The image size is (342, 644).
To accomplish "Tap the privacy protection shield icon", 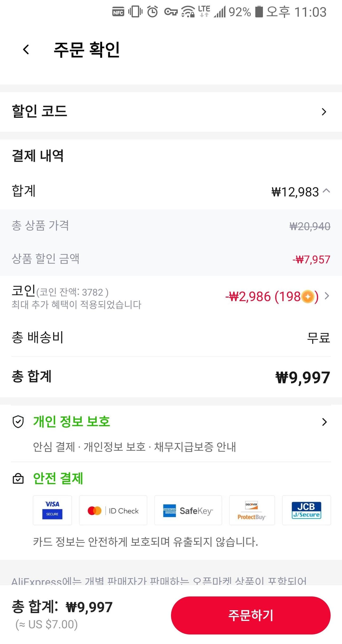I will [18, 422].
